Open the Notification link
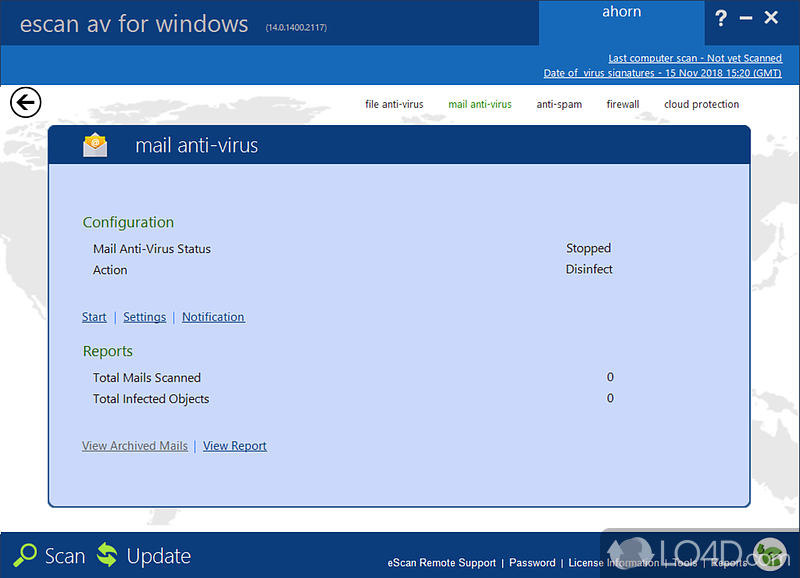The height and width of the screenshot is (578, 800). point(213,317)
